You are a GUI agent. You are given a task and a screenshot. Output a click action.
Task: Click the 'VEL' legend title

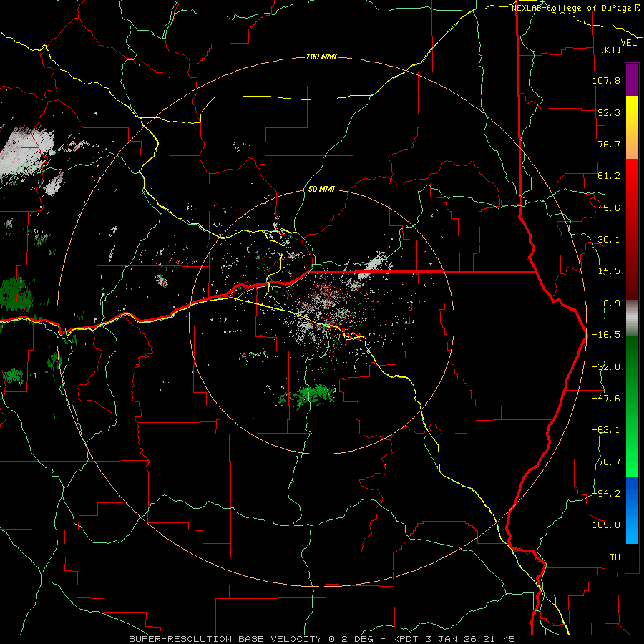click(628, 43)
